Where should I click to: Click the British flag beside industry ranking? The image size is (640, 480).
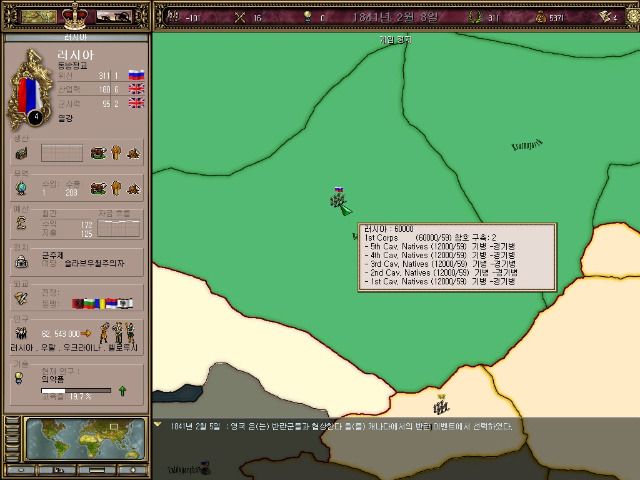136,89
